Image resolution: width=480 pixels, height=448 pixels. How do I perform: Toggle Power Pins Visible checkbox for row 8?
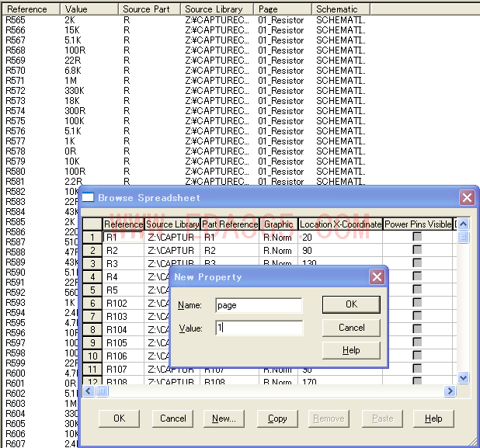417,328
